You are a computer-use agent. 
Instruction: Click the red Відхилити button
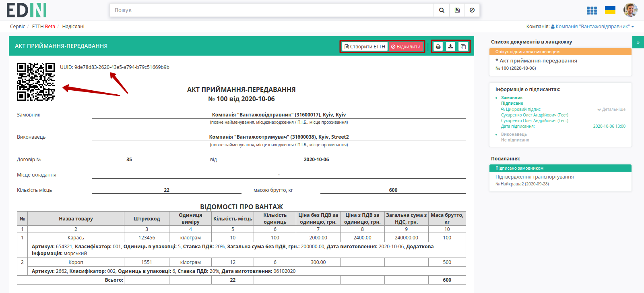(x=406, y=47)
